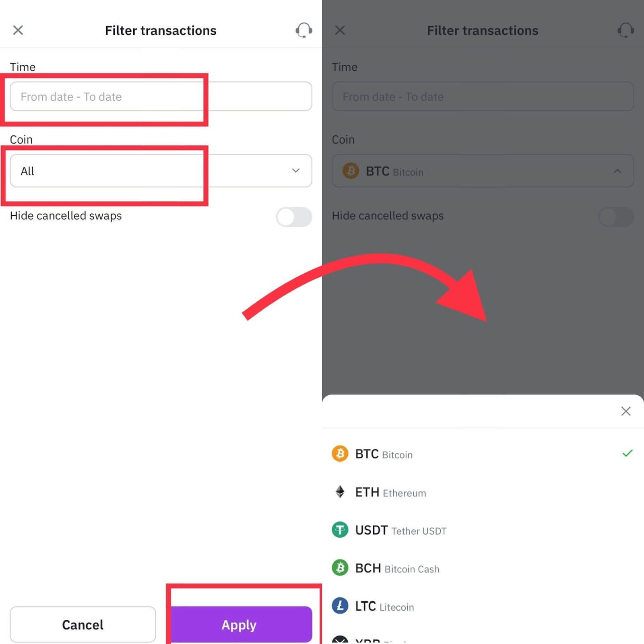644x644 pixels.
Task: Tap the green Bitcoin Cash icon
Action: tap(340, 568)
